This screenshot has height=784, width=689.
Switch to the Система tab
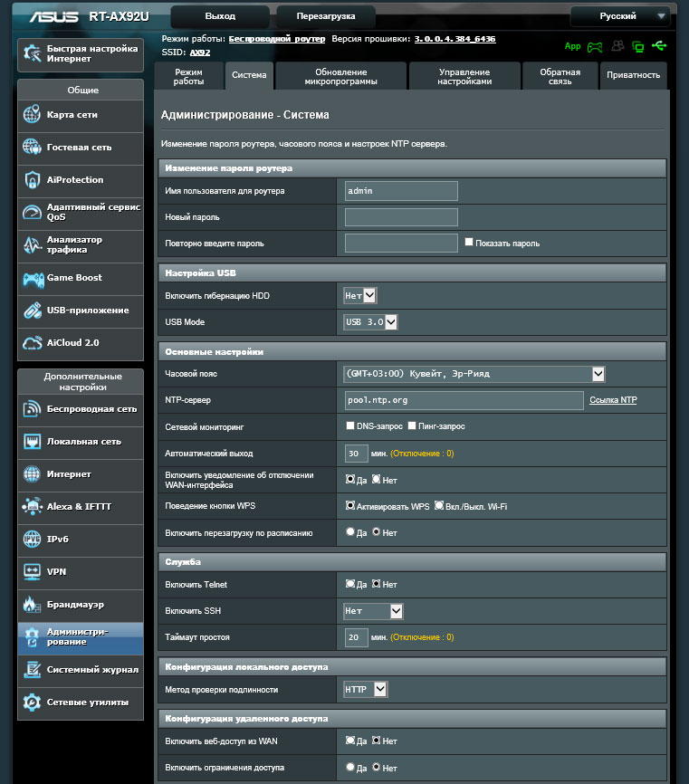[249, 75]
